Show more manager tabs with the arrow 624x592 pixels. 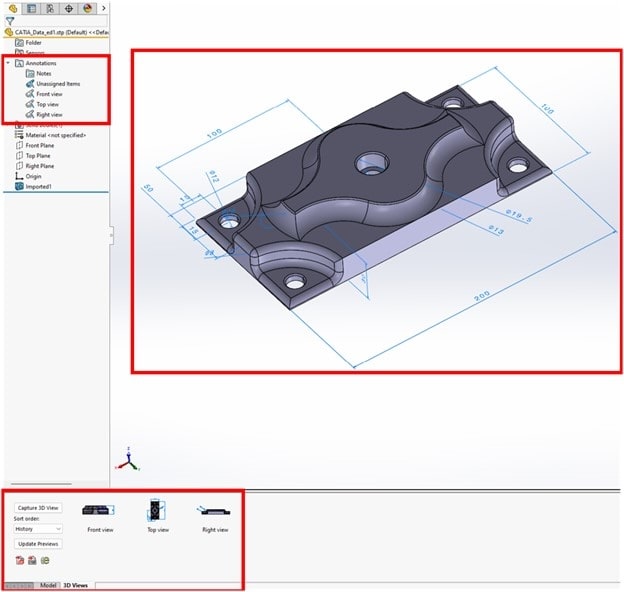[104, 8]
